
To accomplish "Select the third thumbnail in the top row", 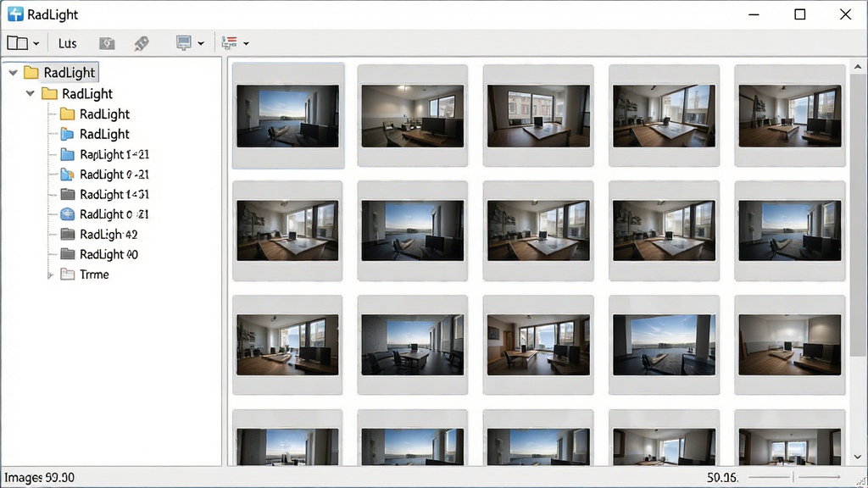I will coord(538,115).
